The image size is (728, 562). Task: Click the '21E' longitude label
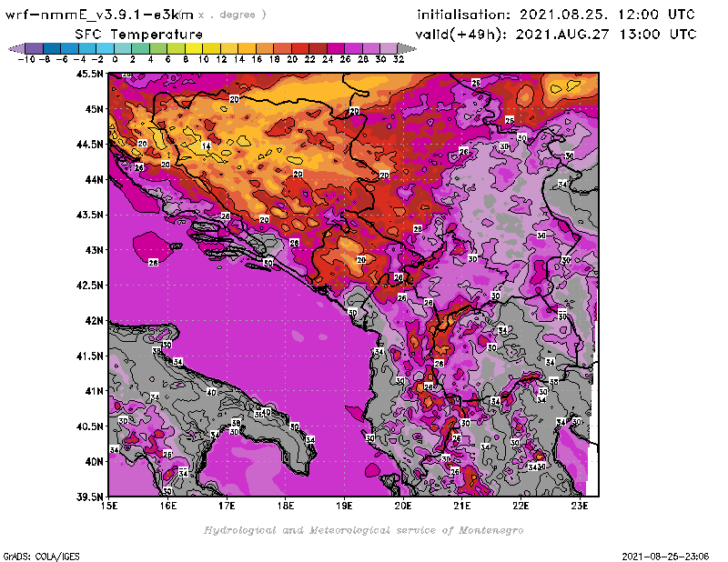(462, 506)
